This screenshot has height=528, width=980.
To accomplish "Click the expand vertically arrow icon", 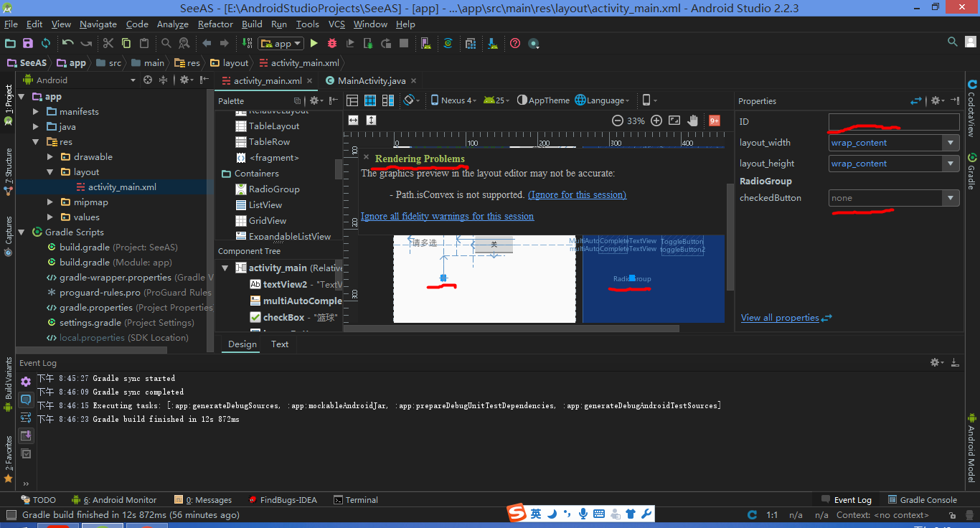I will click(x=371, y=121).
